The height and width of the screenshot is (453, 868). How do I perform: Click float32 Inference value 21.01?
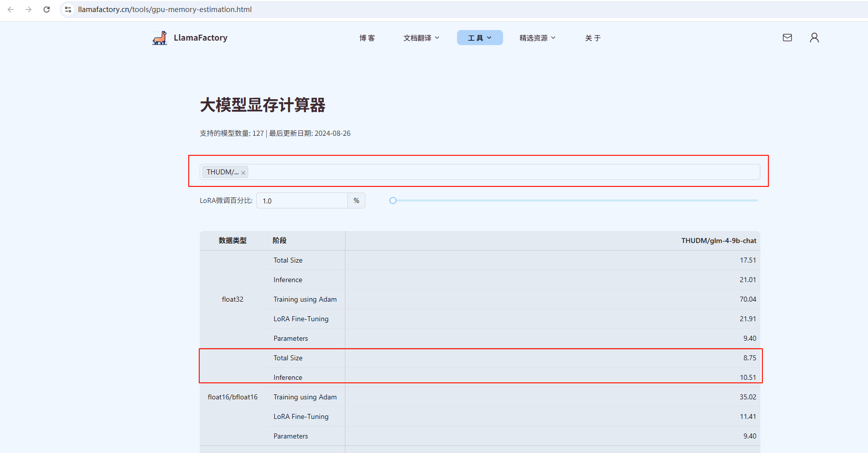click(x=748, y=280)
